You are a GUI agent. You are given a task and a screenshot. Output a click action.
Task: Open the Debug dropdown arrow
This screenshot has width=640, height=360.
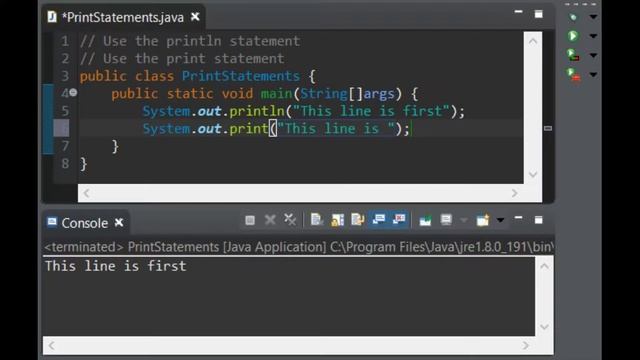(593, 17)
